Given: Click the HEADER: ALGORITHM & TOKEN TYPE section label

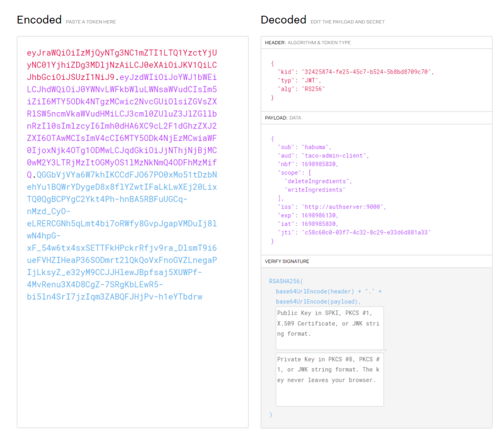Looking at the screenshot, I should (308, 43).
